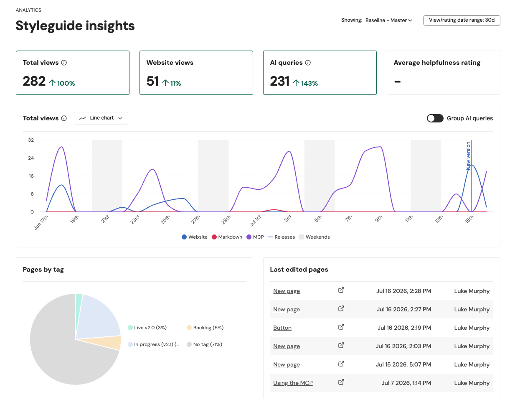
Task: Open external link for Jul 16 2:28 PM page
Action: 341,290
